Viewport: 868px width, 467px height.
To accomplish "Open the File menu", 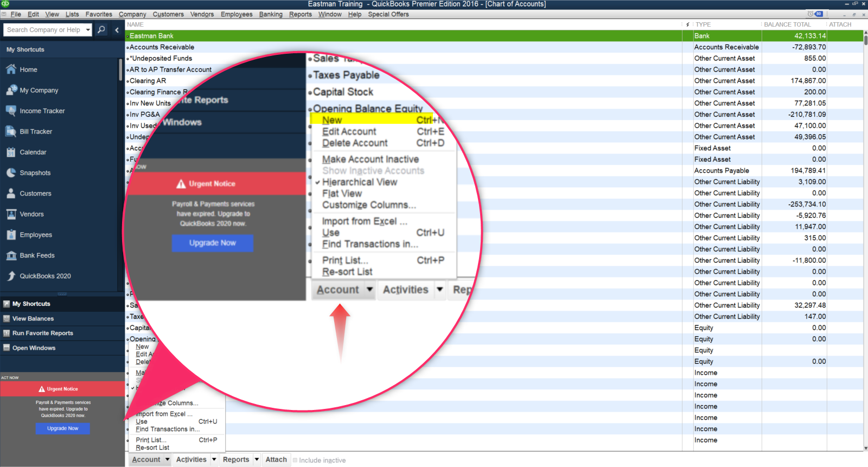I will [16, 14].
